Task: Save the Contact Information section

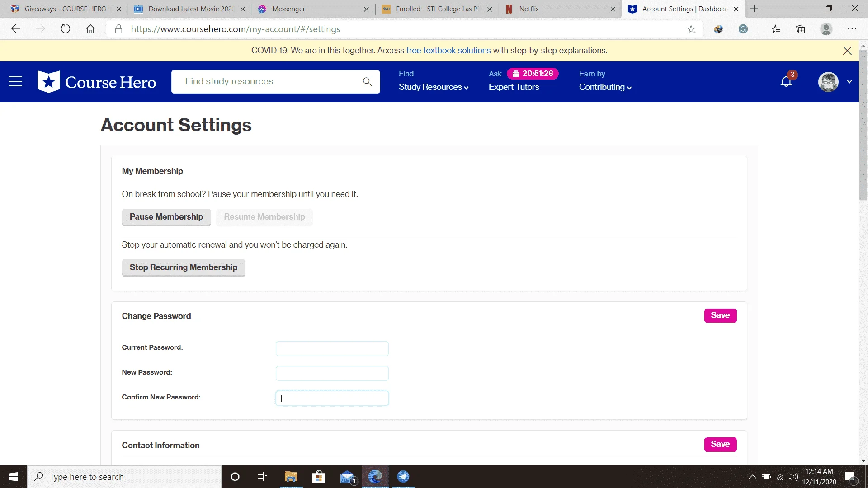Action: pos(720,444)
